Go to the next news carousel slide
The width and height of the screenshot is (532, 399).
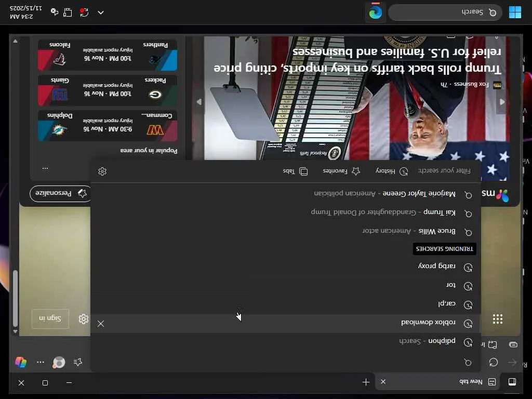[199, 102]
